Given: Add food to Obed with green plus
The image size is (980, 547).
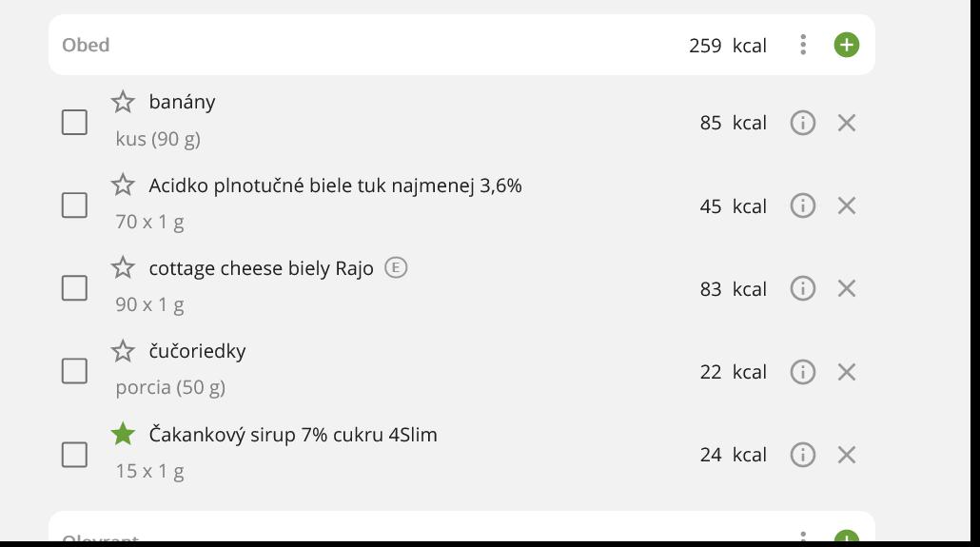Looking at the screenshot, I should click(846, 45).
